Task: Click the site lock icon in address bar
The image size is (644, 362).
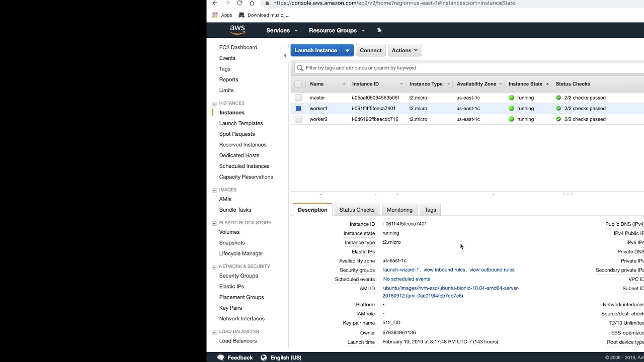Action: (x=267, y=3)
